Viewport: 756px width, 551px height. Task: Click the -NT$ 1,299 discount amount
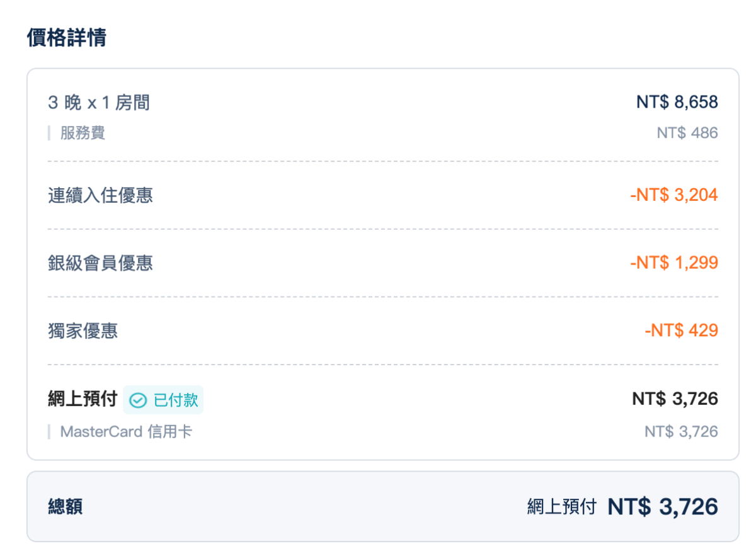coord(673,263)
